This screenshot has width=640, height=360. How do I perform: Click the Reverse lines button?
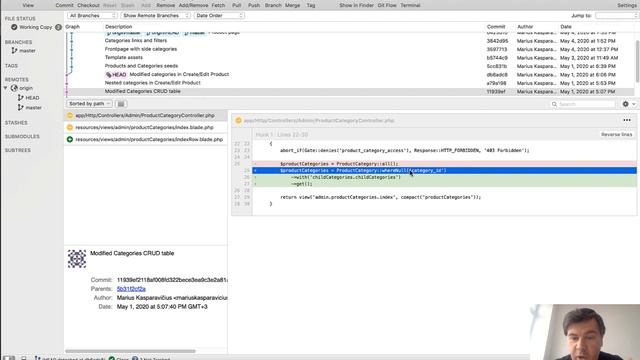pyautogui.click(x=616, y=134)
